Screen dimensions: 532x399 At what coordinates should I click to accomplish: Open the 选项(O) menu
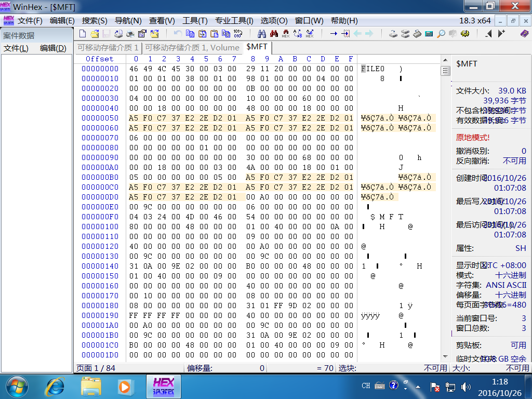pos(274,21)
